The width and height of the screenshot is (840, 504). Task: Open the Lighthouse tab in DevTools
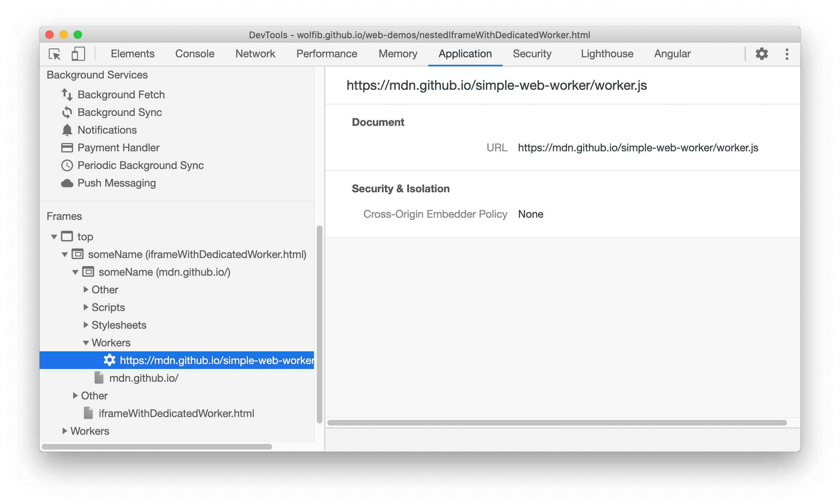(x=606, y=53)
